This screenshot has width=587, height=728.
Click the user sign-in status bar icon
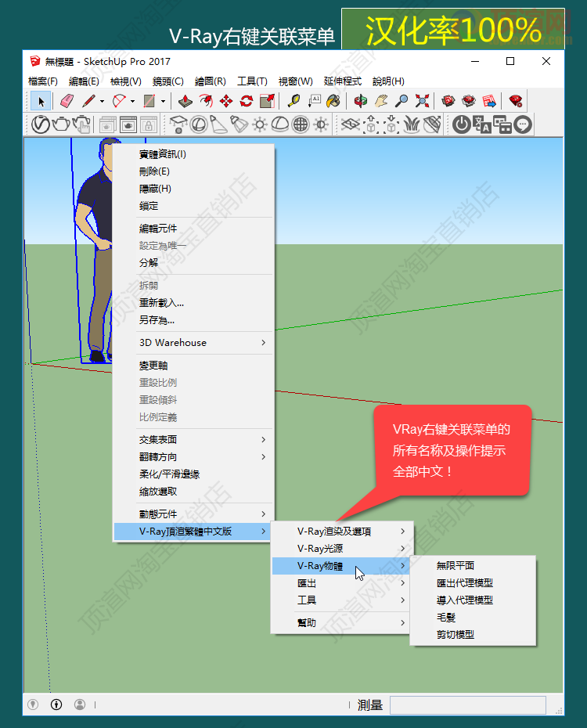tap(80, 705)
